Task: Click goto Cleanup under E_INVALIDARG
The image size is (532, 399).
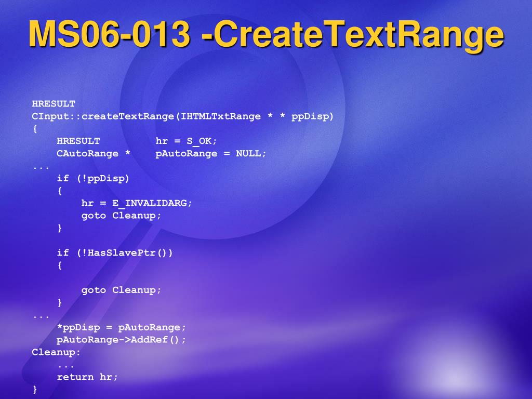Action: (121, 216)
